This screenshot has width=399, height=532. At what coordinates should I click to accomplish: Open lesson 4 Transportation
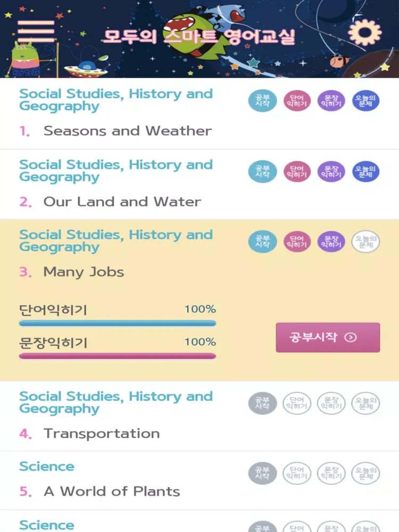pos(101,434)
